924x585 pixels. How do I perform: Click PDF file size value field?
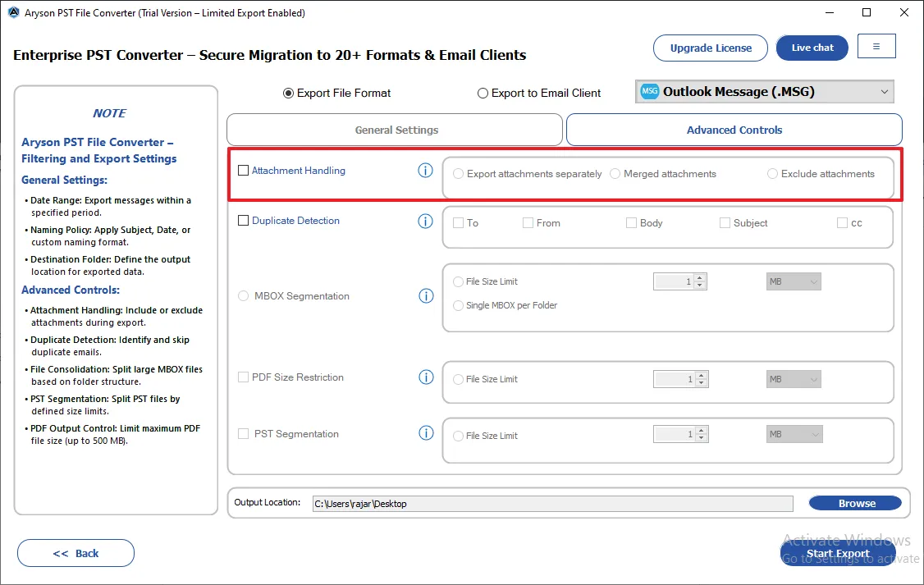675,379
